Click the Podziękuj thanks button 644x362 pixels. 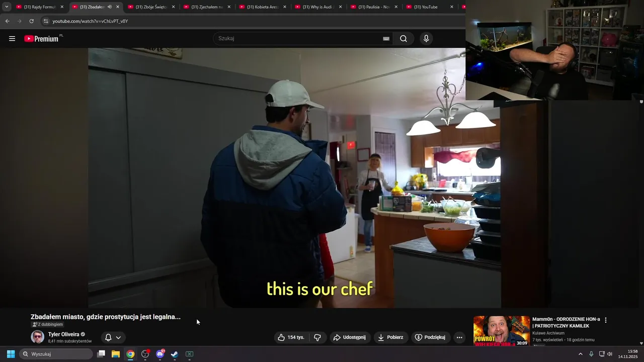430,337
